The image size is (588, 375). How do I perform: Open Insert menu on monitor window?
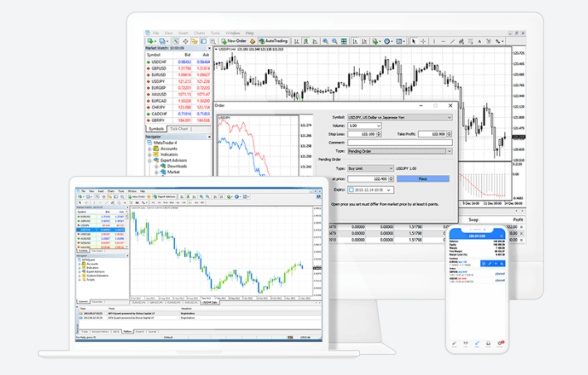pyautogui.click(x=183, y=33)
